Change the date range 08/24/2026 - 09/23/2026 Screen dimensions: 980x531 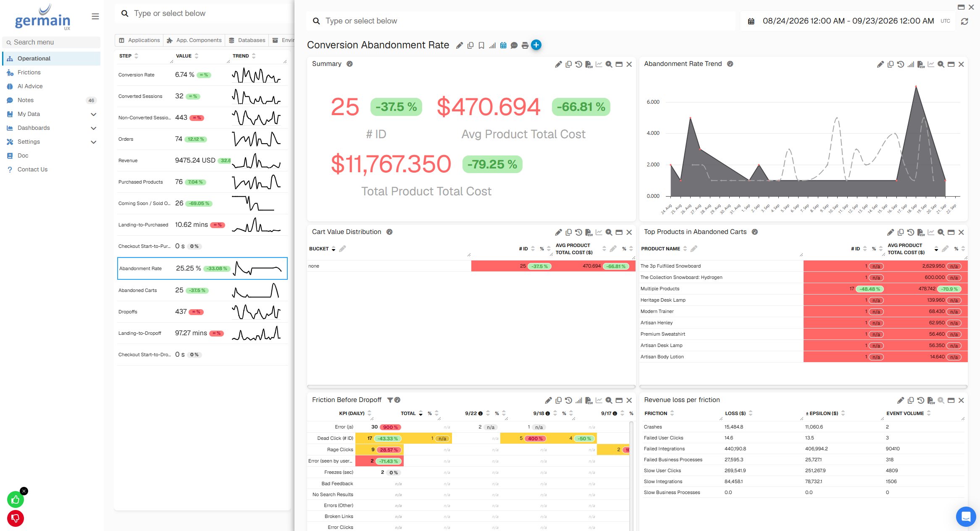tap(848, 21)
